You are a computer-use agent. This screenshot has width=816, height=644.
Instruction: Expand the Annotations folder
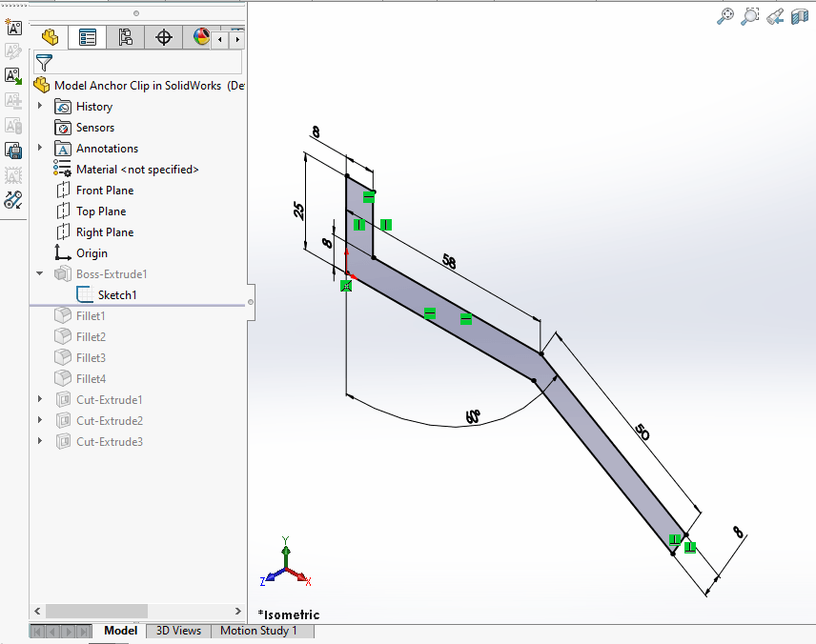(x=39, y=148)
